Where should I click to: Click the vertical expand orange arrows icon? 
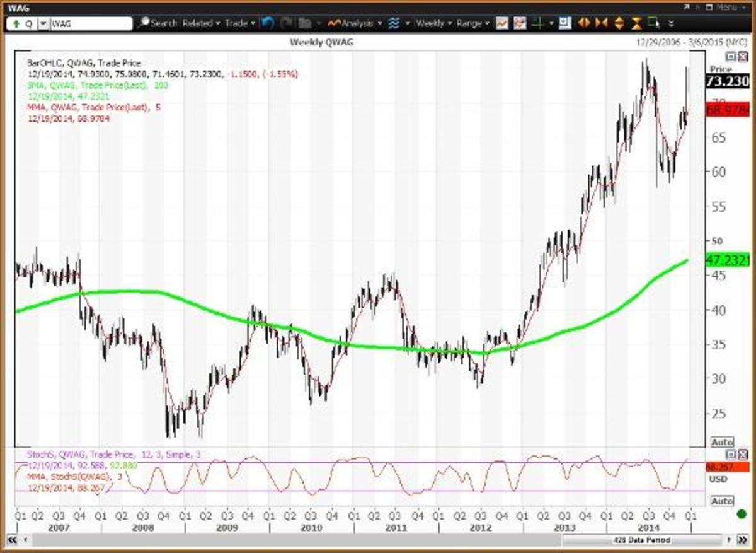[618, 23]
